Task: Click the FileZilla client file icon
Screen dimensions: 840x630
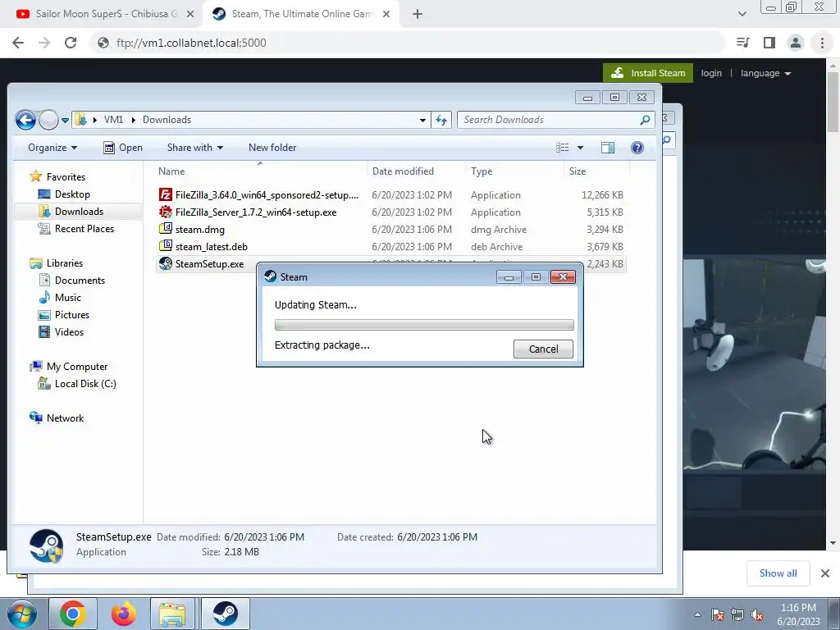Action: [x=166, y=194]
